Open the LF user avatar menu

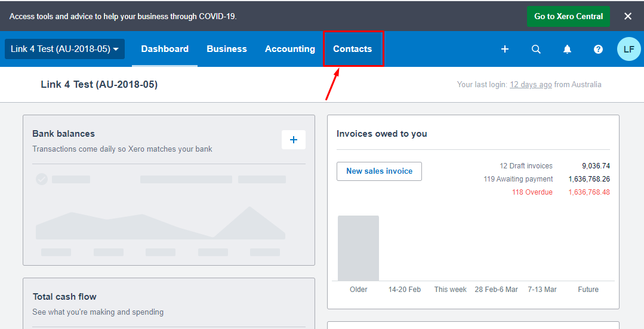(629, 50)
